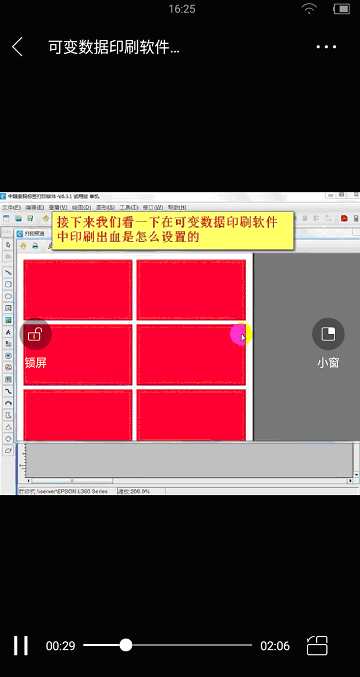The image size is (360, 677).
Task: Select the Triangle shape tool
Action: (8, 427)
